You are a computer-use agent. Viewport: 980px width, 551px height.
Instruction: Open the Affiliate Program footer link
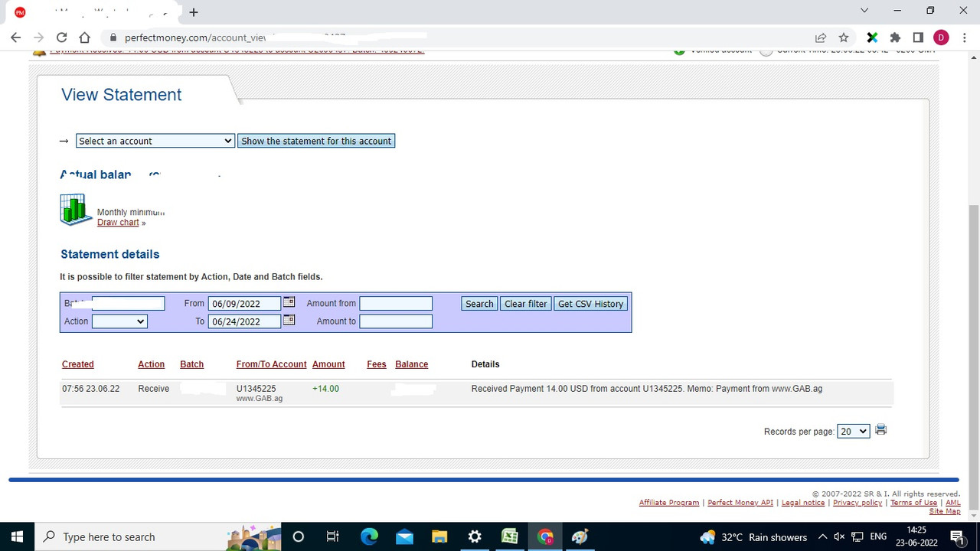click(669, 503)
